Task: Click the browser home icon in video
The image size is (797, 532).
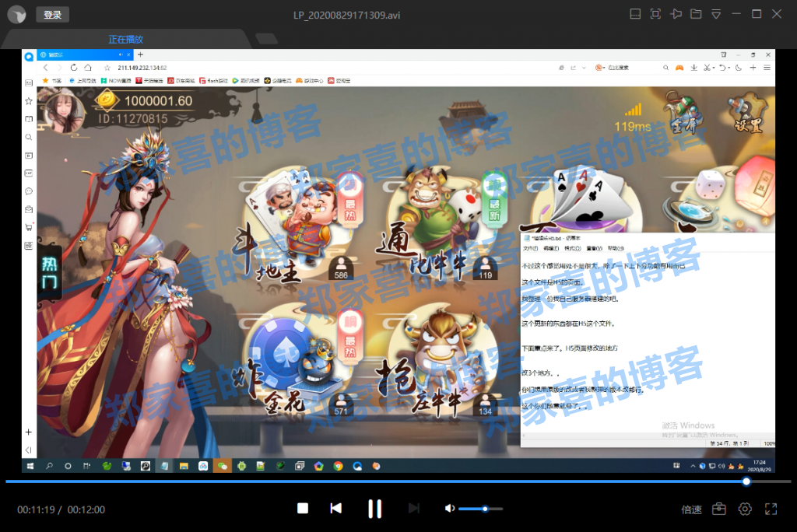Action: pyautogui.click(x=88, y=68)
